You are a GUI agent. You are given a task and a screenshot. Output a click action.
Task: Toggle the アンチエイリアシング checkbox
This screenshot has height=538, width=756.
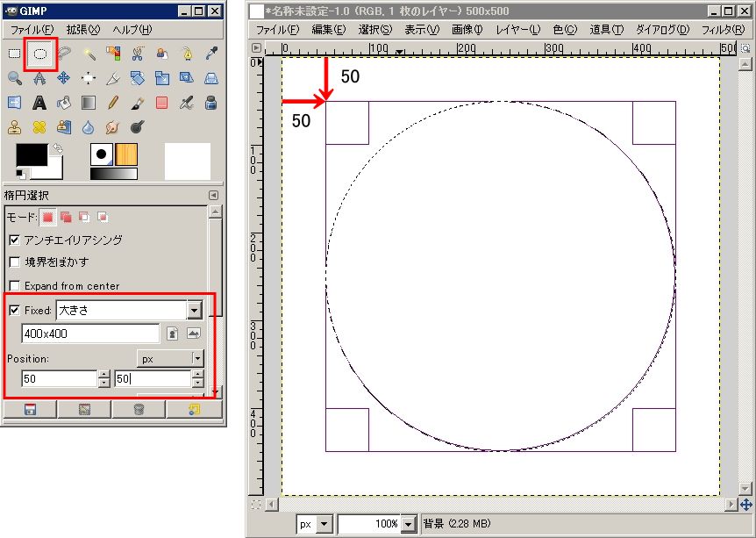pos(14,240)
